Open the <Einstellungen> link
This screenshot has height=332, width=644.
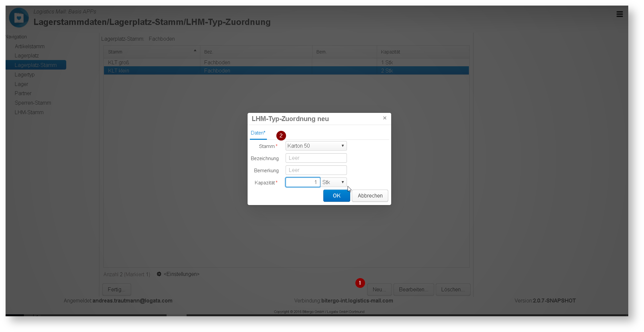tap(181, 274)
